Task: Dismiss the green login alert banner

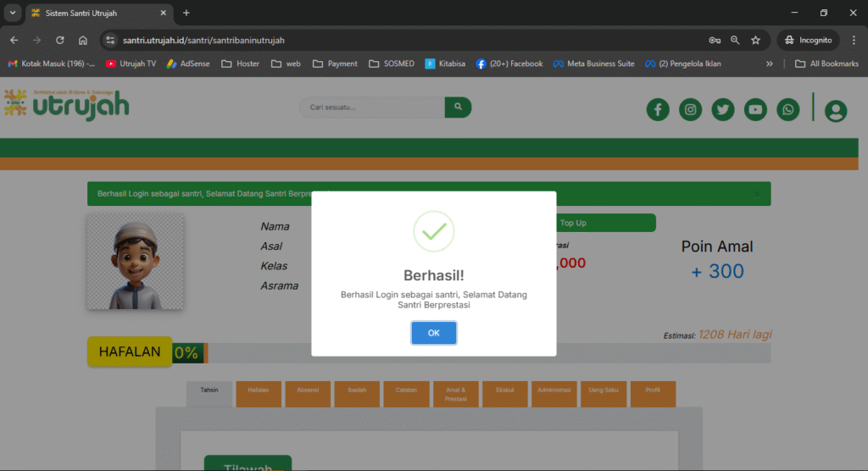Action: (757, 194)
